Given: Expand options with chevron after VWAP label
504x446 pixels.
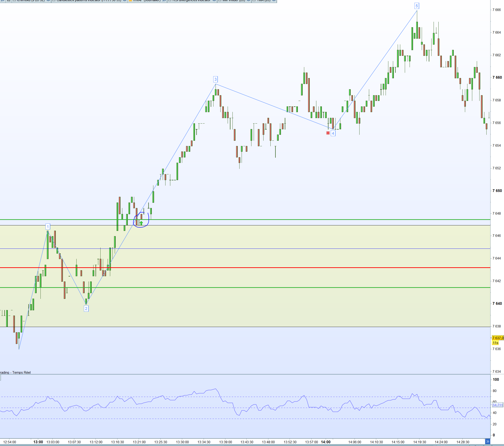Looking at the screenshot, I should click(164, 1).
